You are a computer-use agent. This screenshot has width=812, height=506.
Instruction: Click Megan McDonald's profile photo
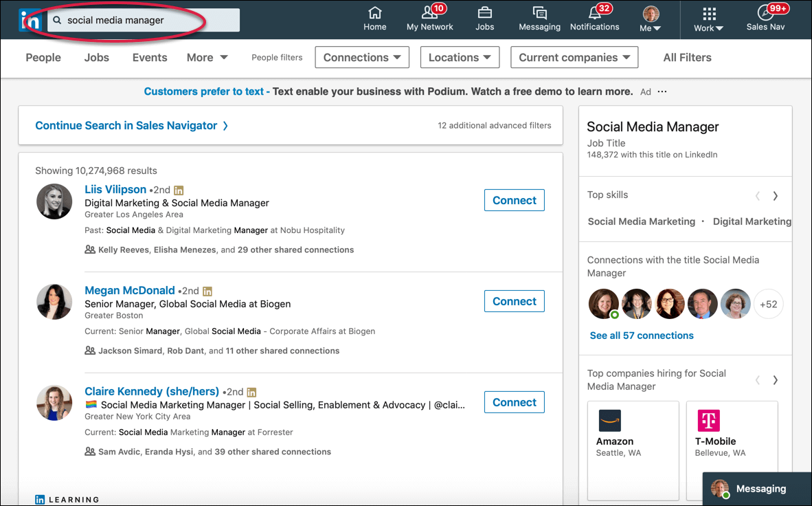coord(54,302)
